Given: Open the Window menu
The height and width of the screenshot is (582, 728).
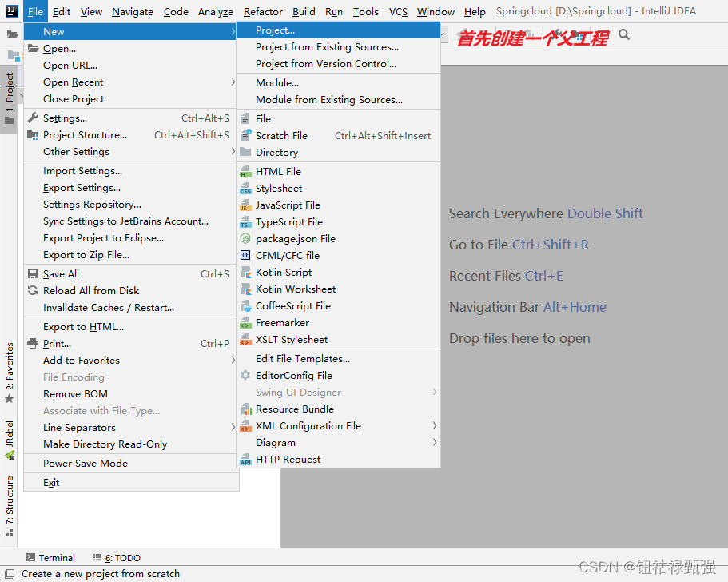Looking at the screenshot, I should 436,12.
